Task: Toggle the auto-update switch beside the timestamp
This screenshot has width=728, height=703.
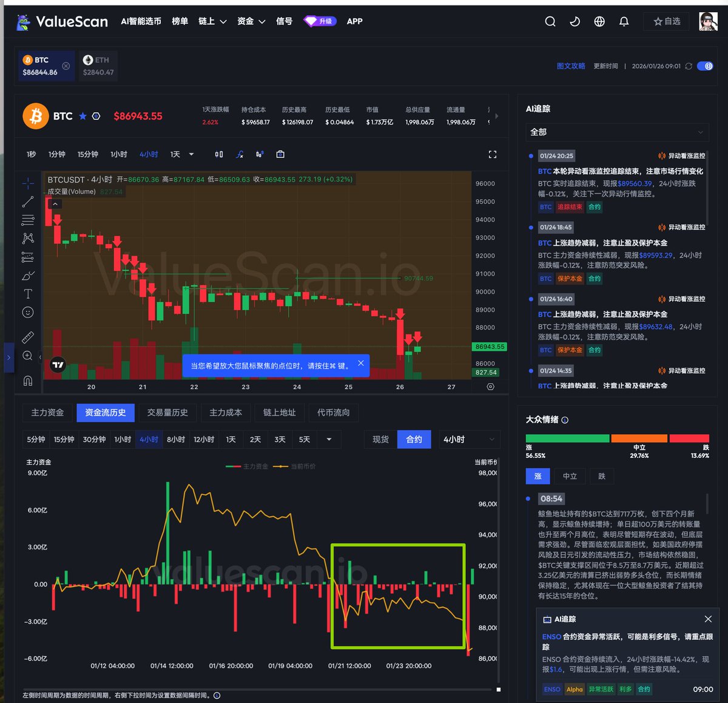Action: [x=705, y=66]
